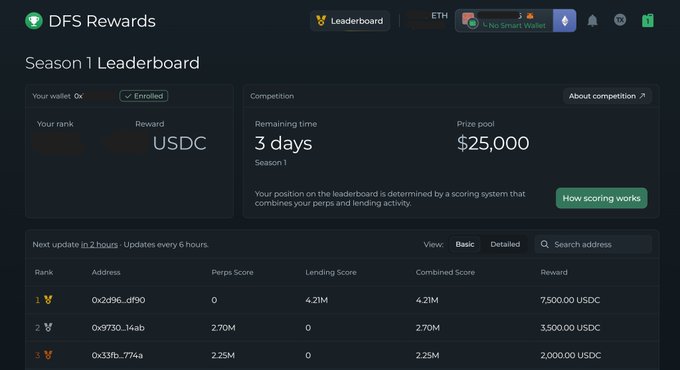Click the Enrolled status badge

coord(144,96)
